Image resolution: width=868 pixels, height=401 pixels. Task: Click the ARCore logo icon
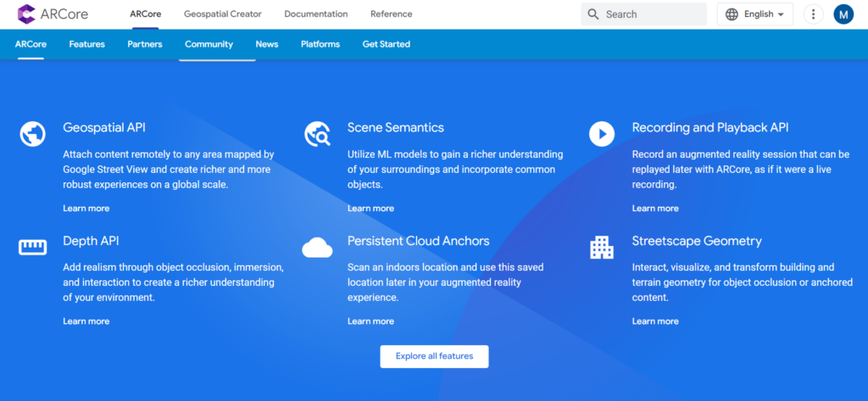pyautogui.click(x=26, y=14)
